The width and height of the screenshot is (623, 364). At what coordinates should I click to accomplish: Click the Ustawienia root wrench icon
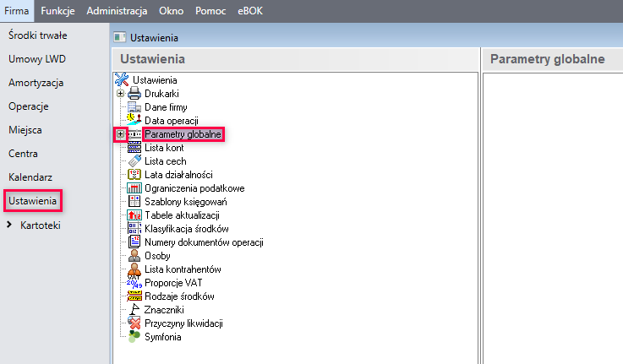122,79
